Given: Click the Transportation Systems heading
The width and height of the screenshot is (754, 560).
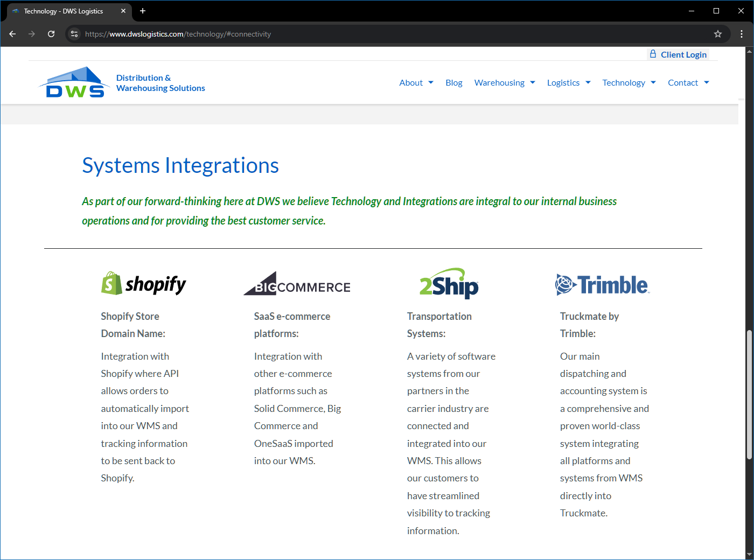Looking at the screenshot, I should click(x=439, y=325).
